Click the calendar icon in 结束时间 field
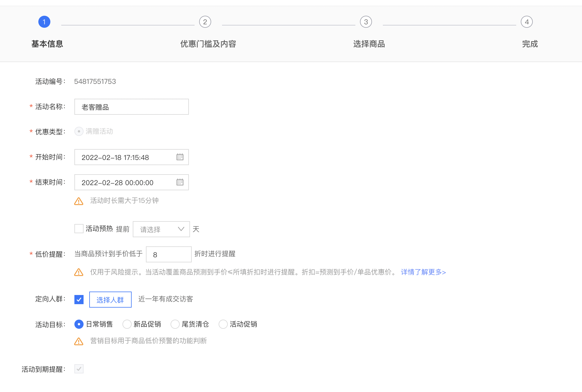This screenshot has width=582, height=392. [x=180, y=182]
